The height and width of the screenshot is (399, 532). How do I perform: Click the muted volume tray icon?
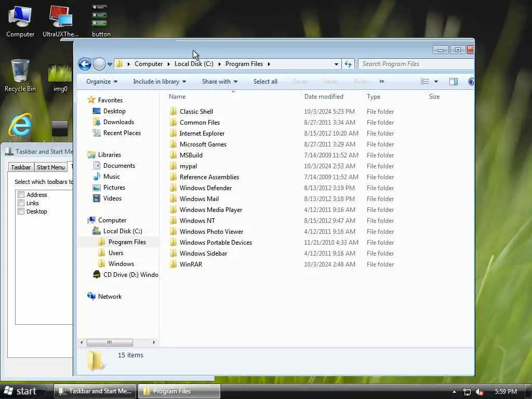click(x=480, y=392)
